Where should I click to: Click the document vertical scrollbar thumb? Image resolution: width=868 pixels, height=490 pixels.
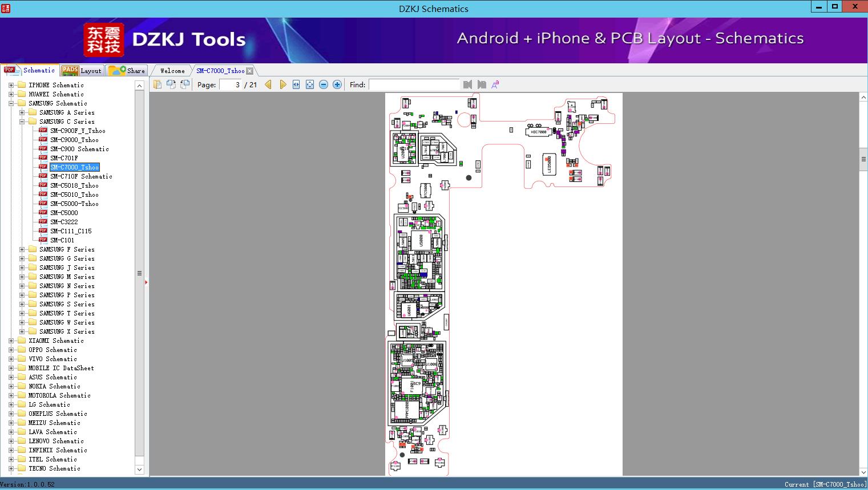[x=863, y=159]
